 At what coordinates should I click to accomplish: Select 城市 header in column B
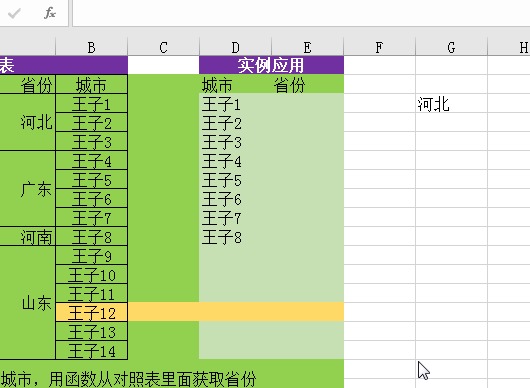click(x=91, y=84)
